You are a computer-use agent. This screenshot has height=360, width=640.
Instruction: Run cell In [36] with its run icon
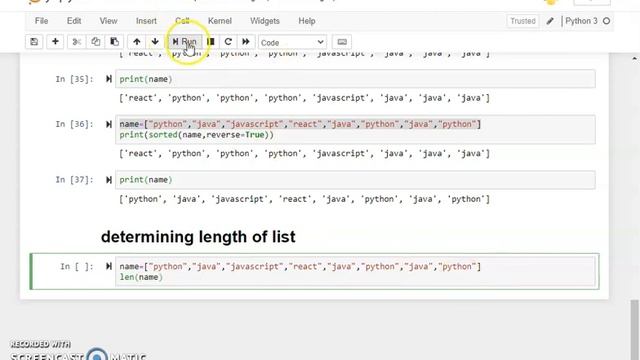[109, 124]
